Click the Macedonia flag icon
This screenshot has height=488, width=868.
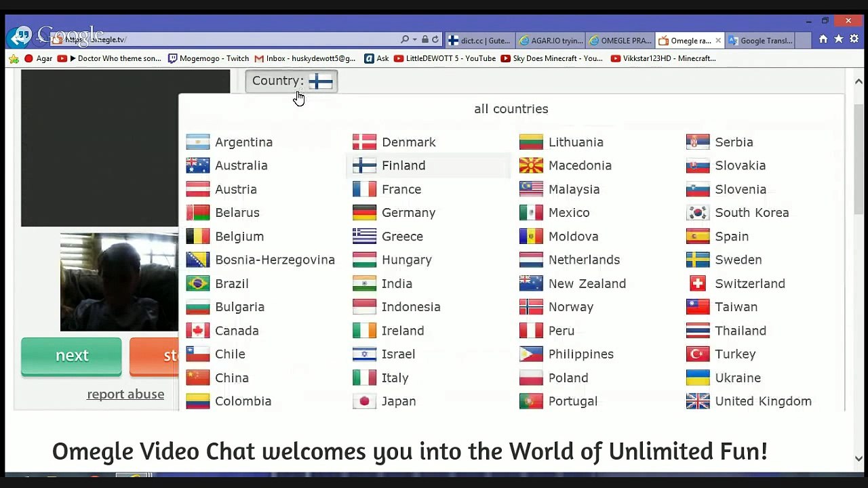[x=531, y=165]
